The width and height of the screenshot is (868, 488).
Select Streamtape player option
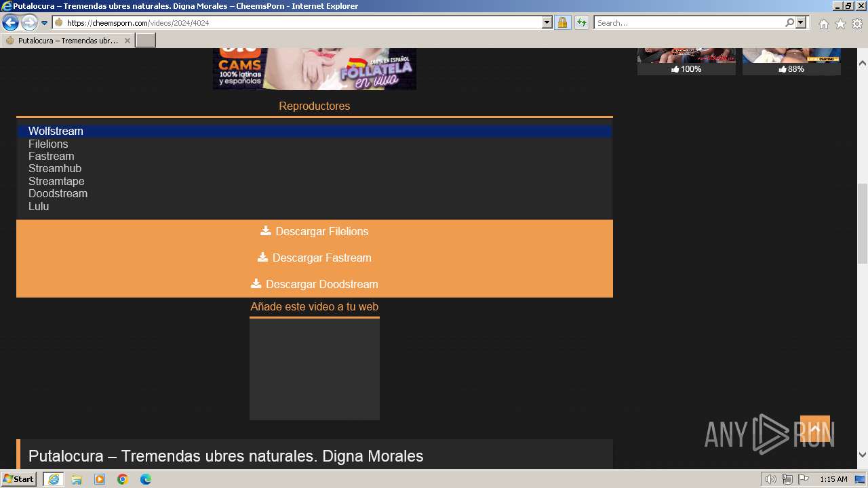(x=315, y=181)
